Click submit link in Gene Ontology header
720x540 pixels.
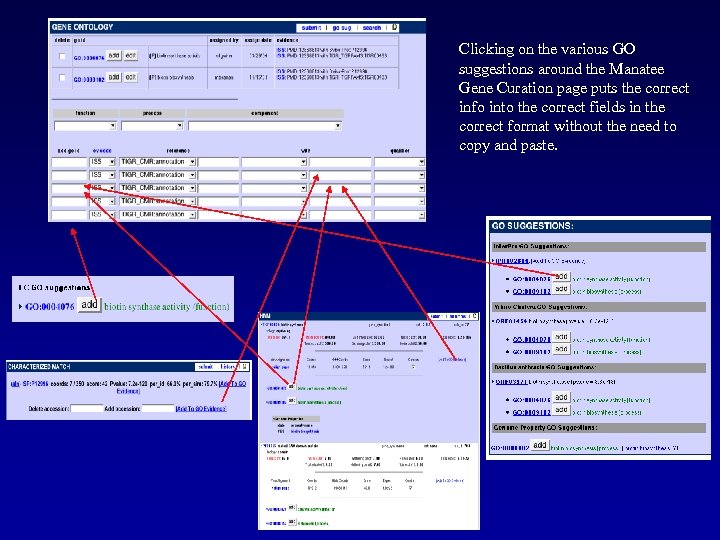pyautogui.click(x=311, y=28)
